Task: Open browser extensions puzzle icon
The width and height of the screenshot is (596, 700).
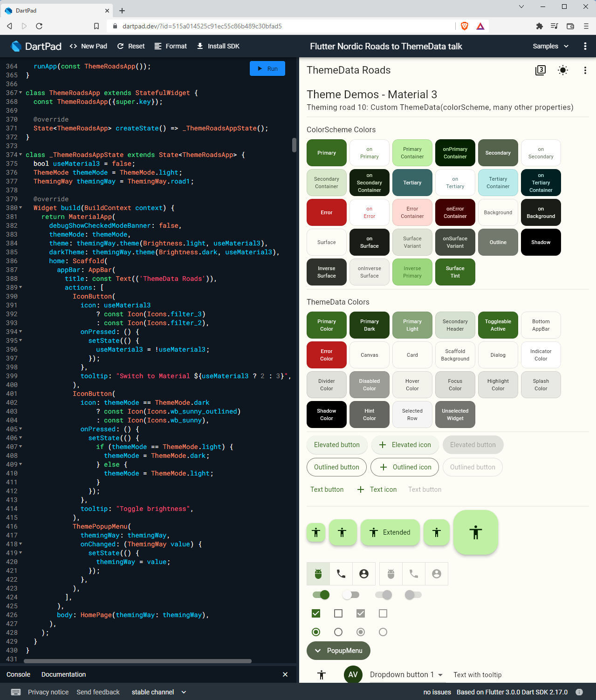Action: [540, 26]
